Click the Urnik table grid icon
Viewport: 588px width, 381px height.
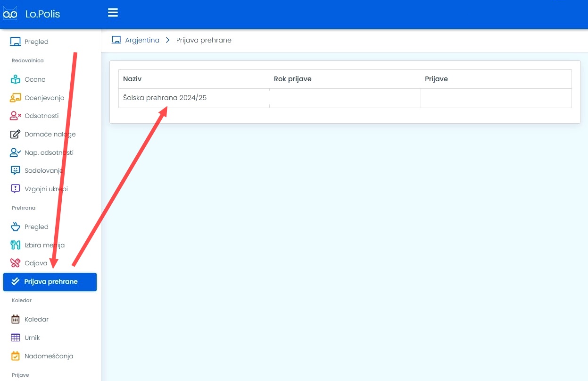pyautogui.click(x=16, y=338)
